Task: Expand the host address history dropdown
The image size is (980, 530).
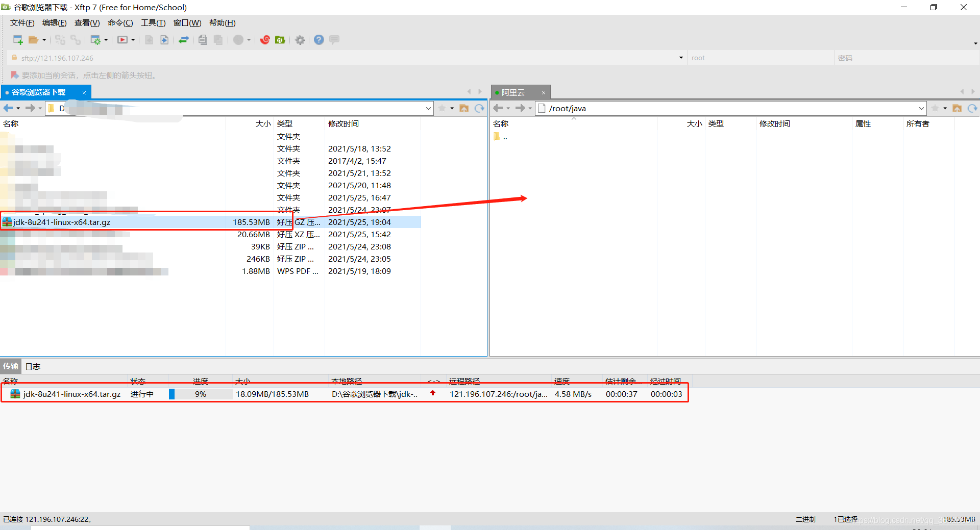Action: [x=681, y=58]
